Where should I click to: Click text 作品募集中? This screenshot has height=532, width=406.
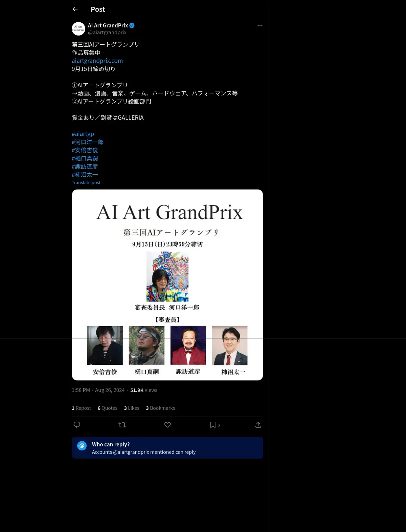tap(86, 53)
